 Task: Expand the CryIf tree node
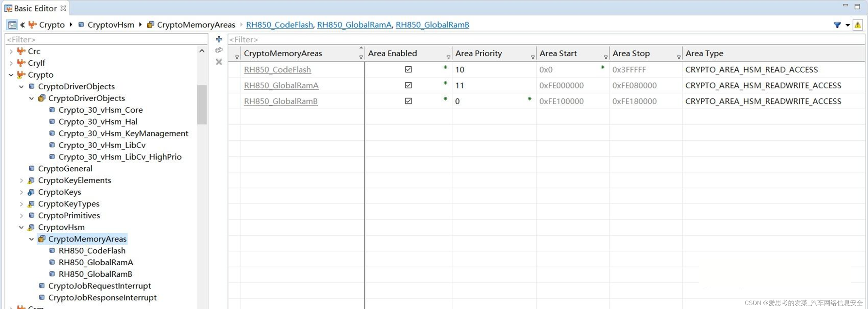pyautogui.click(x=11, y=63)
